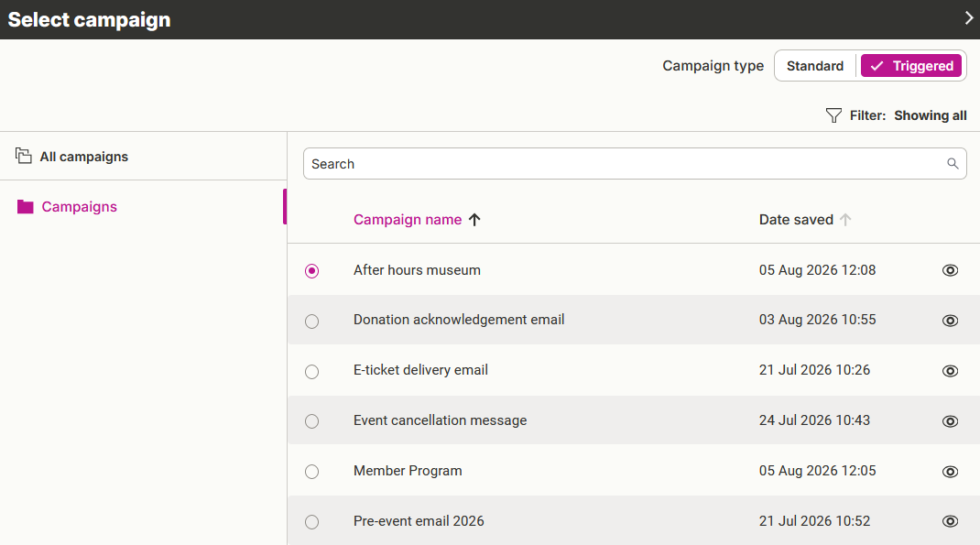Select the Pre-event email 2026 radio button

point(312,522)
